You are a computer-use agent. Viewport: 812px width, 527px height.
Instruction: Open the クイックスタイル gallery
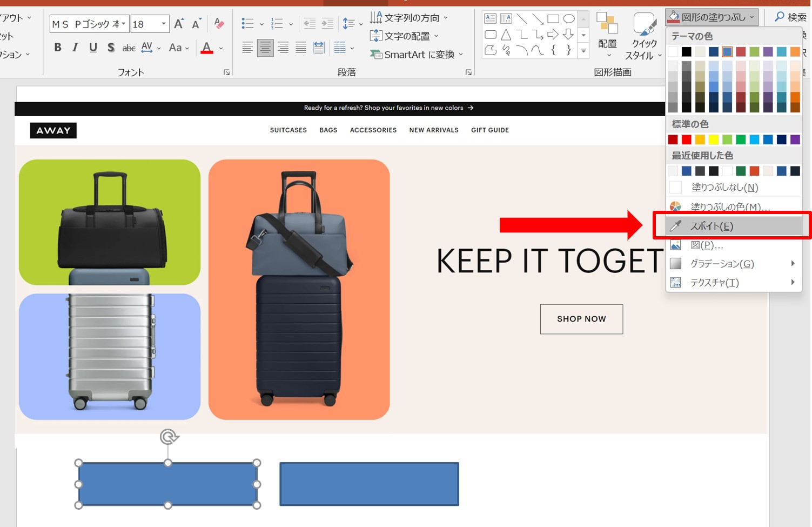643,36
